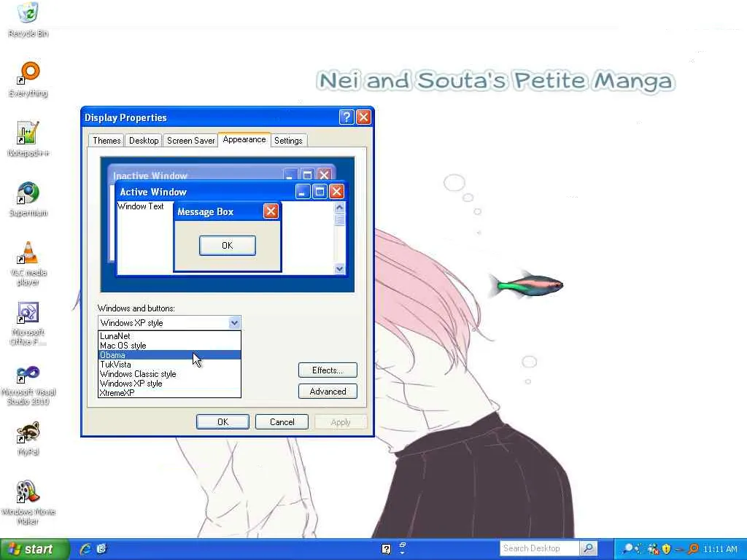The height and width of the screenshot is (560, 747).
Task: Click the Search Desktop input field
Action: (x=539, y=548)
